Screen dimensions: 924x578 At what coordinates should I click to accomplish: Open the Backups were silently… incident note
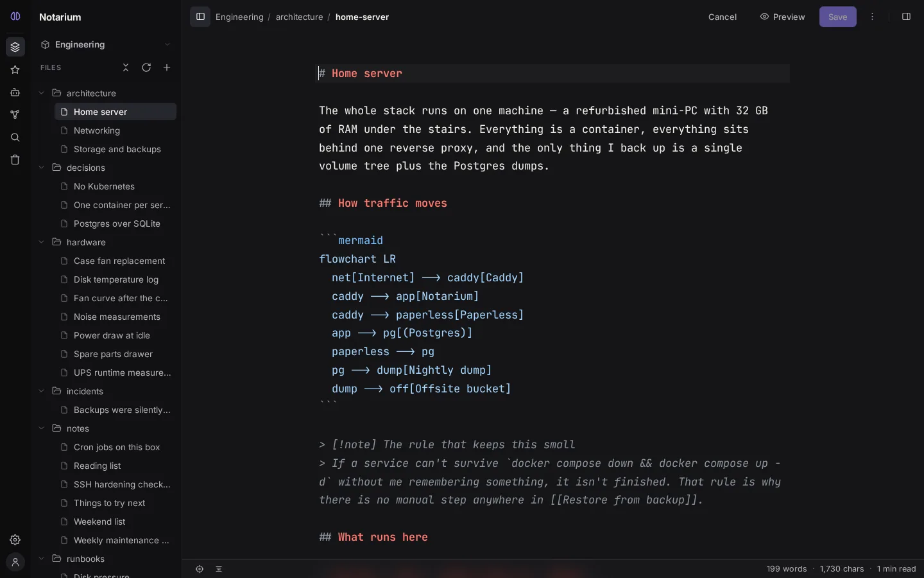pyautogui.click(x=116, y=410)
